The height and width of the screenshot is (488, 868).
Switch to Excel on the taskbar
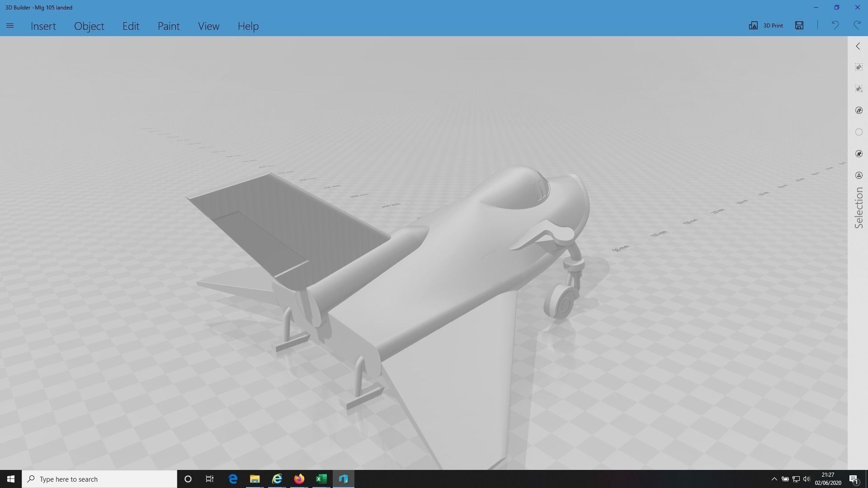[321, 479]
